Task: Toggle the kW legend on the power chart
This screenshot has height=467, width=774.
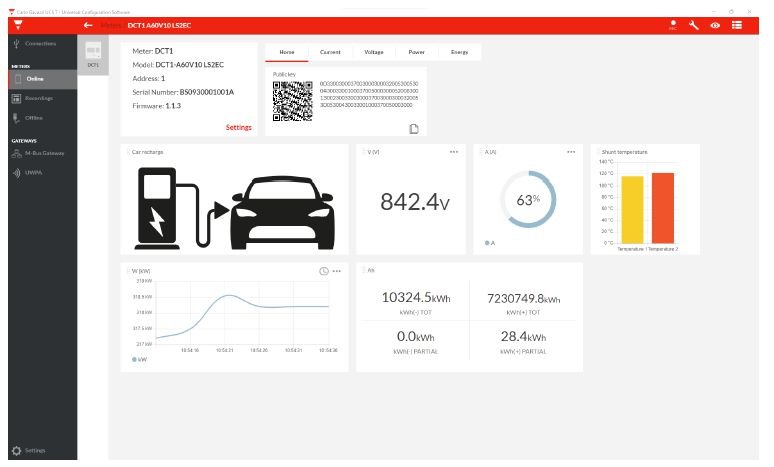Action: coord(139,358)
